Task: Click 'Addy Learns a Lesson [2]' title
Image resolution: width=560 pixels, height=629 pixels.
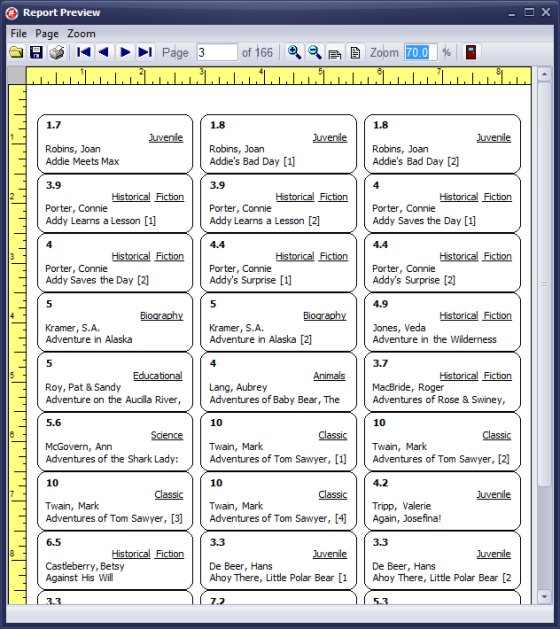Action: 264,221
